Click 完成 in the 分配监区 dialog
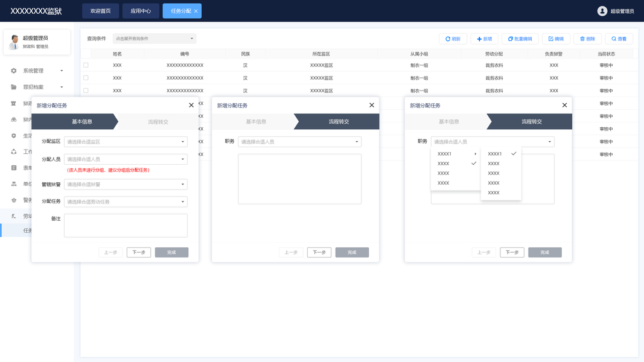Screen dimensions: 644x362 point(171,252)
